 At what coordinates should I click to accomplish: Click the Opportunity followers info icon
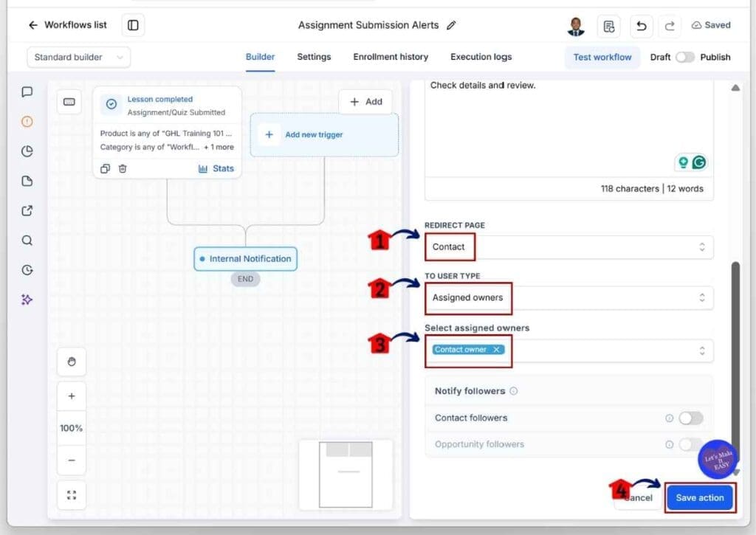click(669, 444)
